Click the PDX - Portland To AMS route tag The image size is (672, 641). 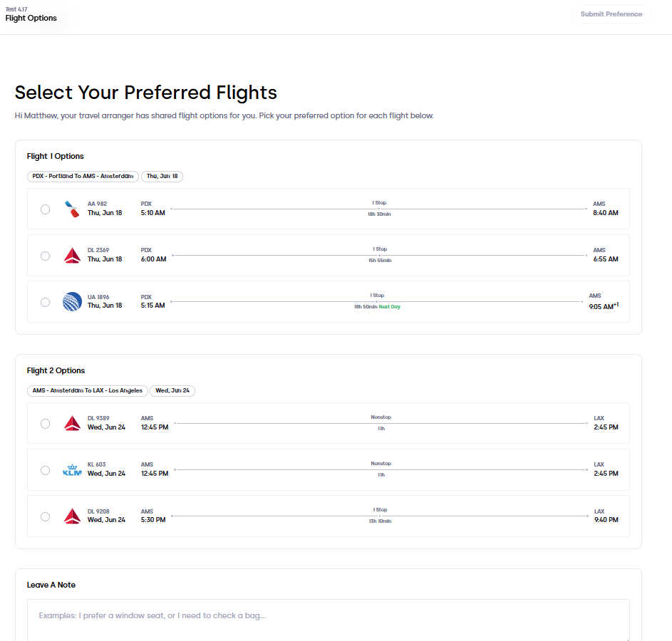coord(83,177)
